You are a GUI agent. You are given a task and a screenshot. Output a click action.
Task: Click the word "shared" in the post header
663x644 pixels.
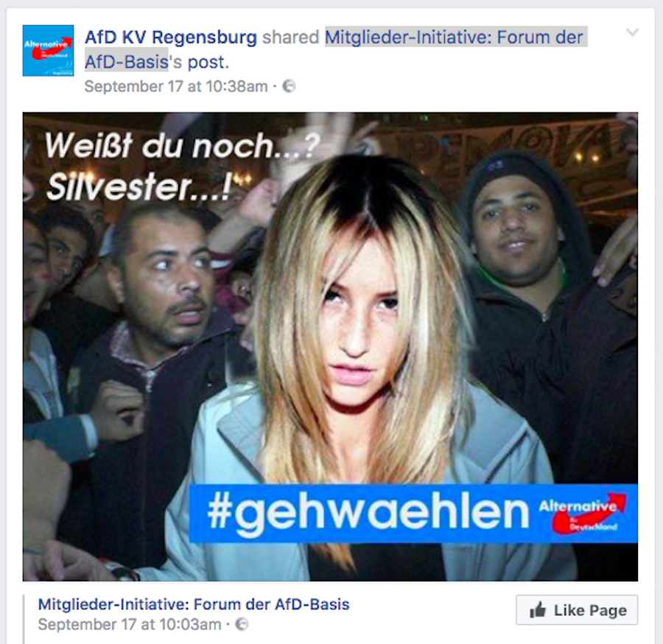click(290, 38)
